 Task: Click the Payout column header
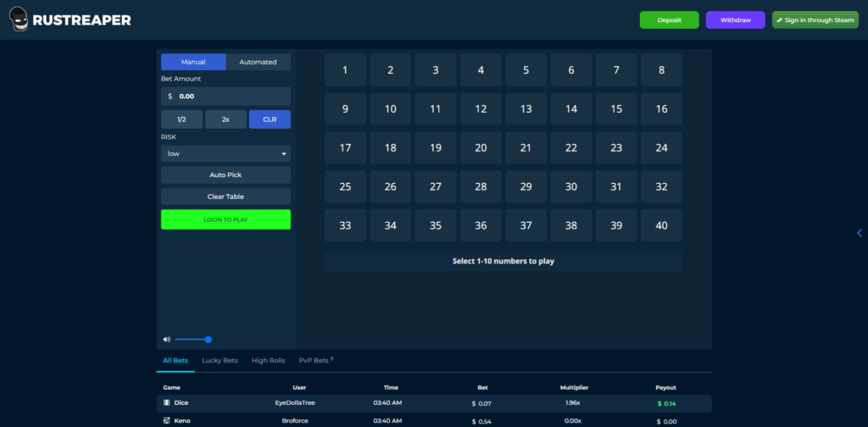click(666, 387)
